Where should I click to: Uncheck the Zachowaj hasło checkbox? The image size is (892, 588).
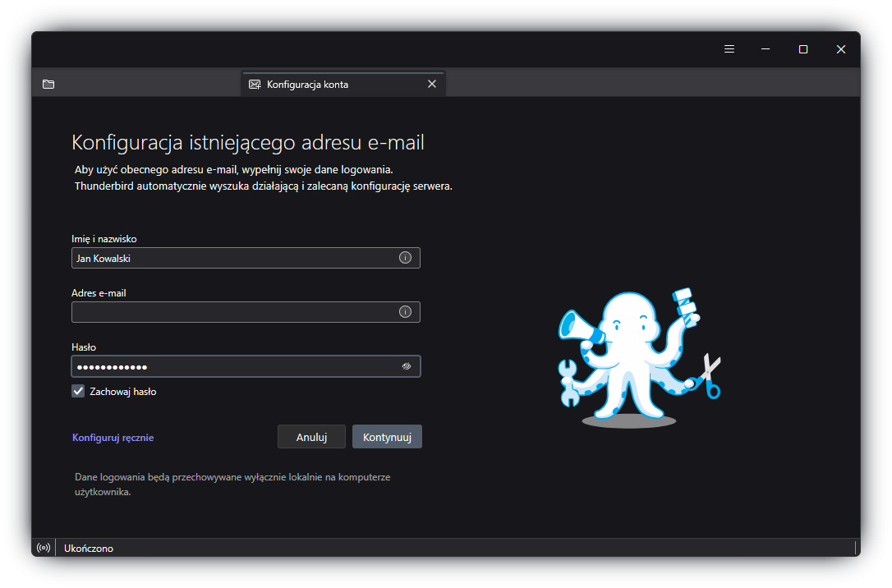[x=77, y=391]
